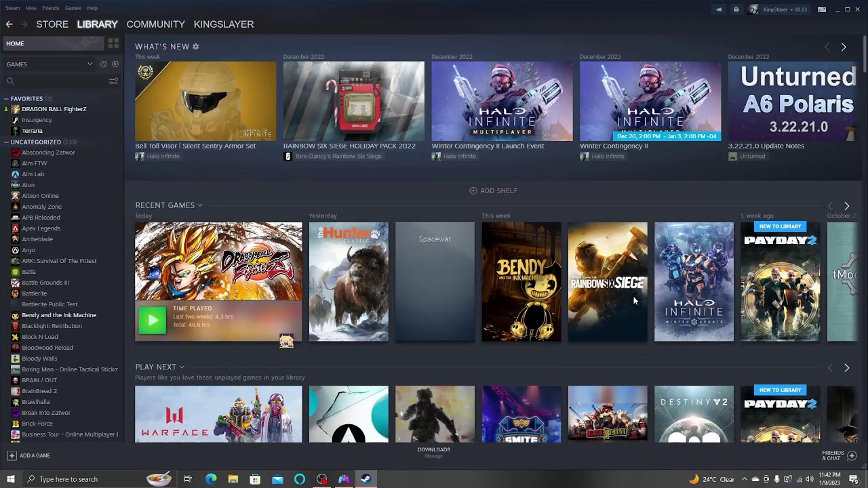The width and height of the screenshot is (868, 488).
Task: Open What's New settings gear
Action: point(196,47)
